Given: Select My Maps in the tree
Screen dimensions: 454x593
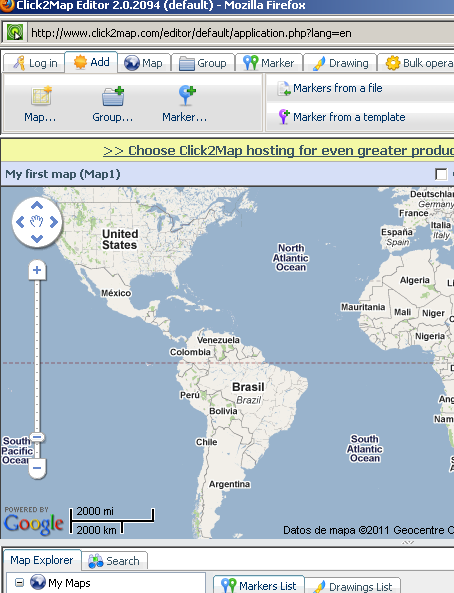Looking at the screenshot, I should (x=69, y=583).
